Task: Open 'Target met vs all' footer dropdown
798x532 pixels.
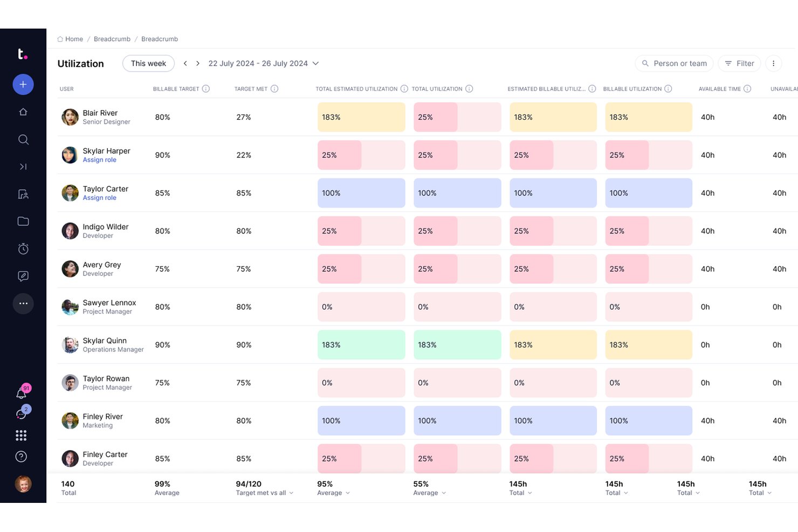Action: point(264,493)
